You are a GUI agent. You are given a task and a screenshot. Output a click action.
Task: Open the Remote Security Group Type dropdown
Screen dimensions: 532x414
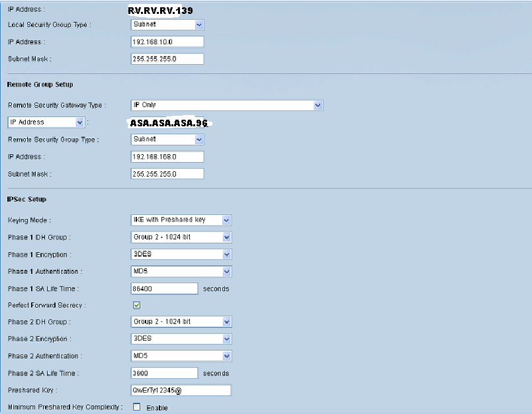pos(167,140)
